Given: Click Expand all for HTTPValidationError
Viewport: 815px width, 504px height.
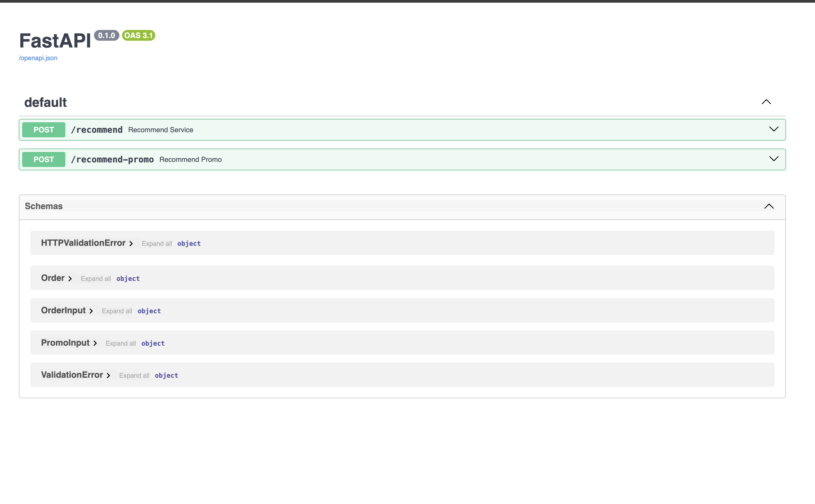Looking at the screenshot, I should click(157, 244).
